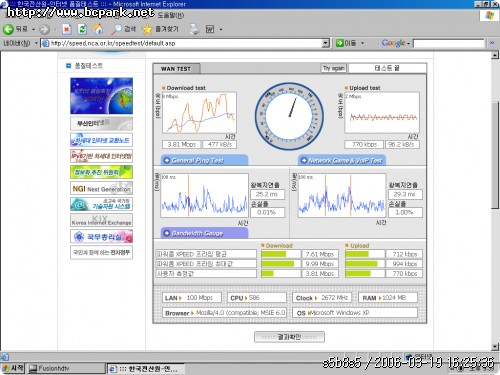Click the green Go arrow button
Viewport: 500px width, 375px height.
(x=340, y=43)
